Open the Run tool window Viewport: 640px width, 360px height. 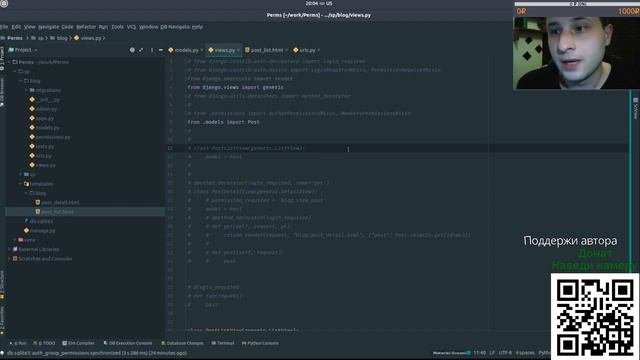tap(18, 343)
